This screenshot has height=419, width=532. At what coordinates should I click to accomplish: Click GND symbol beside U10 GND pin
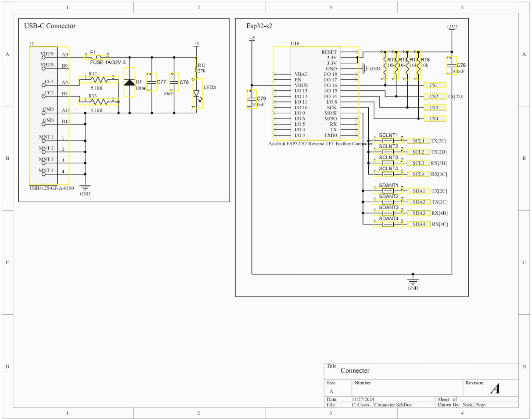coord(371,69)
